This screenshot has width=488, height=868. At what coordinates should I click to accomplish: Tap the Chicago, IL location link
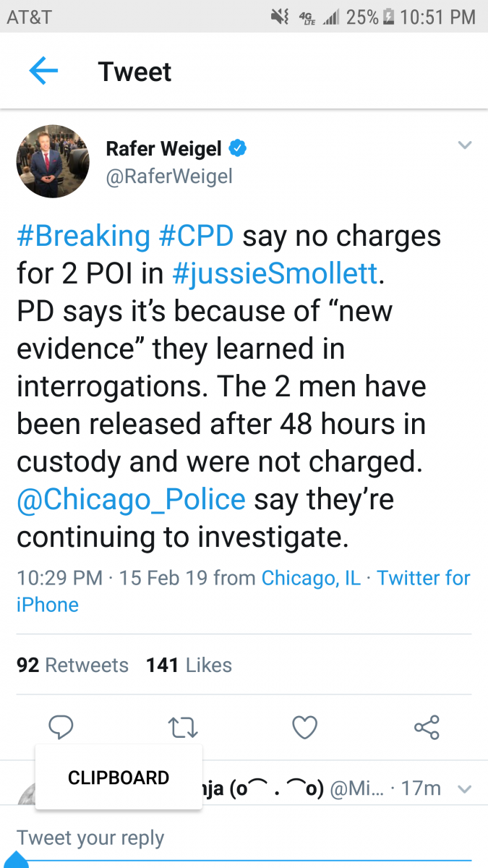point(311,578)
